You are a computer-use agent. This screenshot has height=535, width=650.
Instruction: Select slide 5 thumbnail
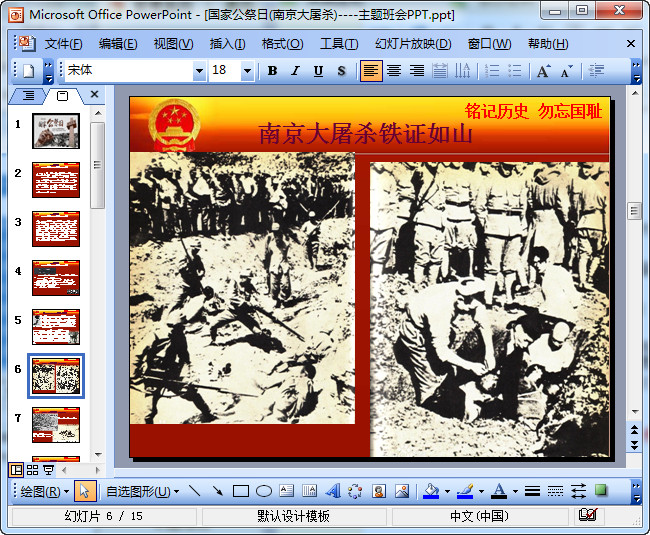56,327
